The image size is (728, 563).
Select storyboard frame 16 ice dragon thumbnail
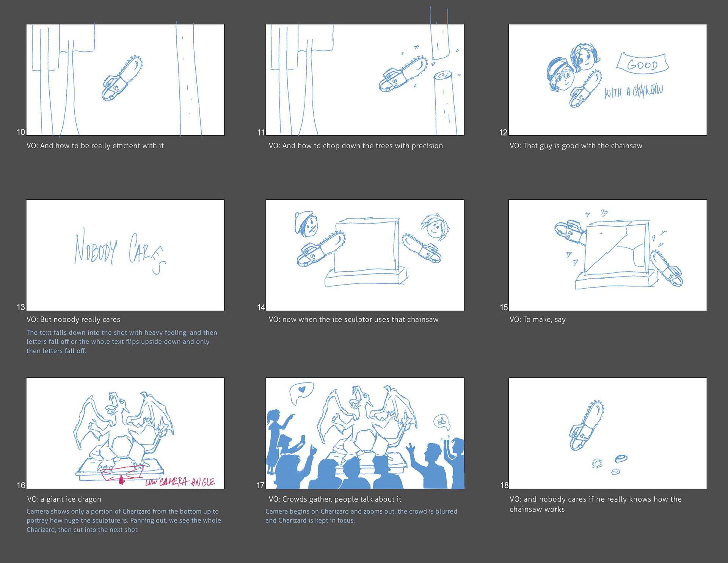pos(125,433)
